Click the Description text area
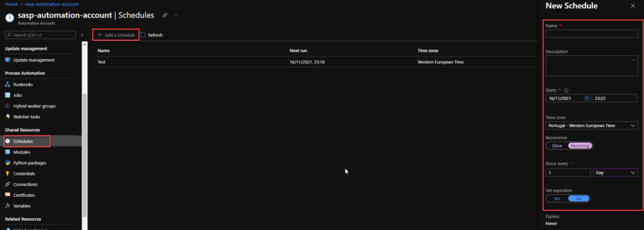The width and height of the screenshot is (644, 230). tap(592, 66)
